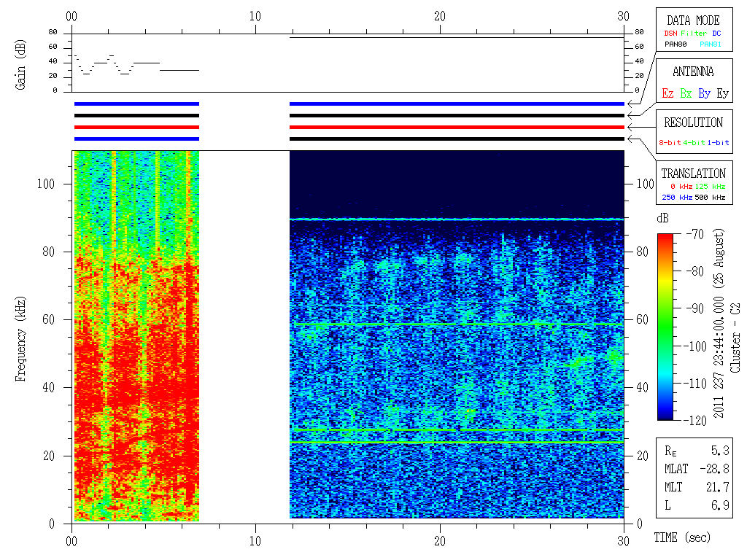The image size is (747, 560).
Task: Click the black Ey antenna label
Action: [x=722, y=93]
